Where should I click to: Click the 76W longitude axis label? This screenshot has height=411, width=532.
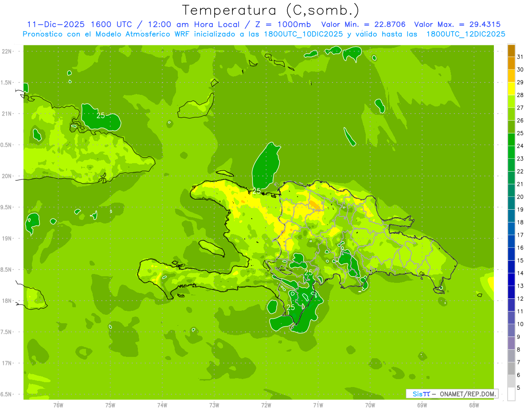point(58,405)
